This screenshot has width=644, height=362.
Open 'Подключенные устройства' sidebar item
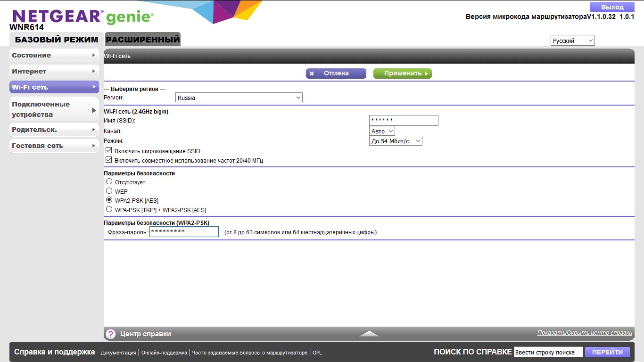(54, 109)
